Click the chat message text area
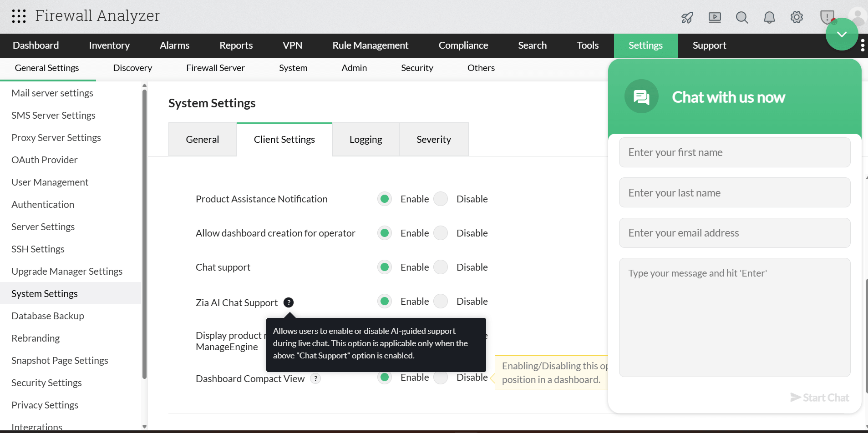This screenshot has height=433, width=868. click(x=735, y=317)
